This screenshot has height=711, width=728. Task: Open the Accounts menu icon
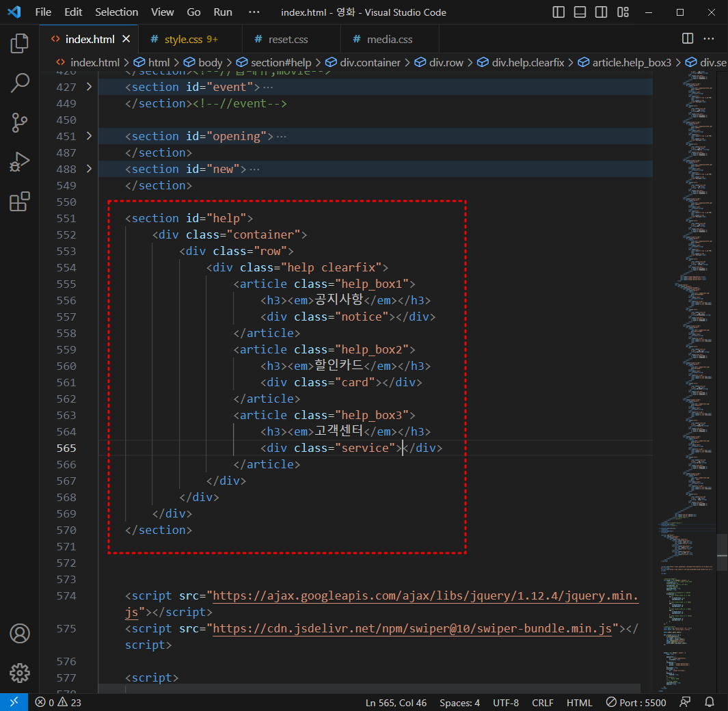[x=20, y=634]
